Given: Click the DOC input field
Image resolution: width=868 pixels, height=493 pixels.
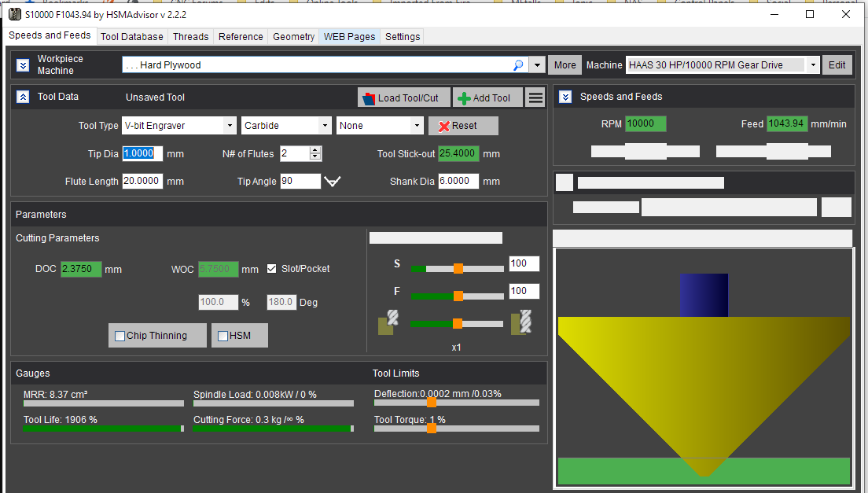Looking at the screenshot, I should point(81,269).
